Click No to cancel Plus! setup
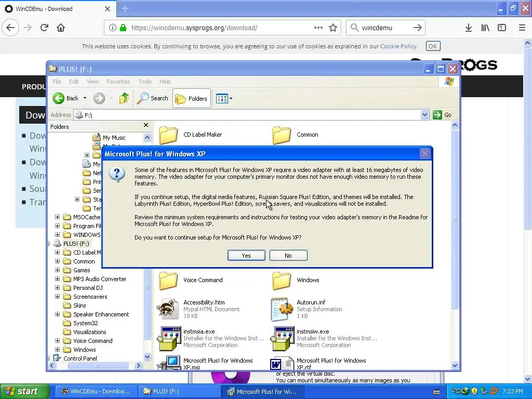532x399 pixels. (x=288, y=256)
